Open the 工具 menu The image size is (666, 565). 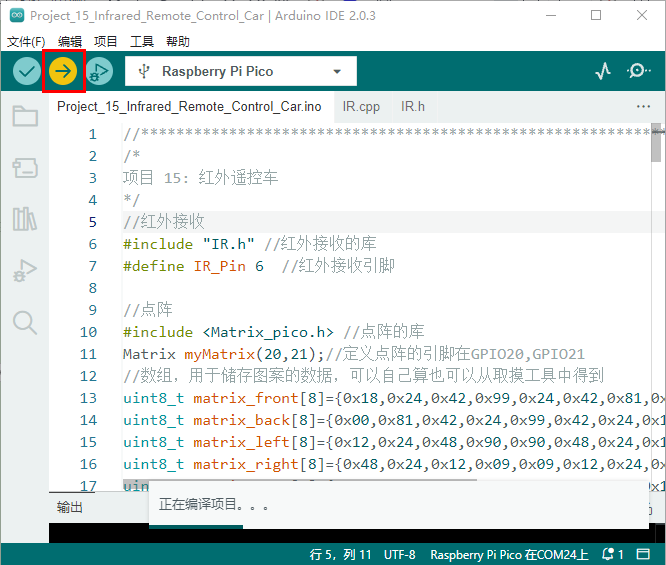point(141,42)
